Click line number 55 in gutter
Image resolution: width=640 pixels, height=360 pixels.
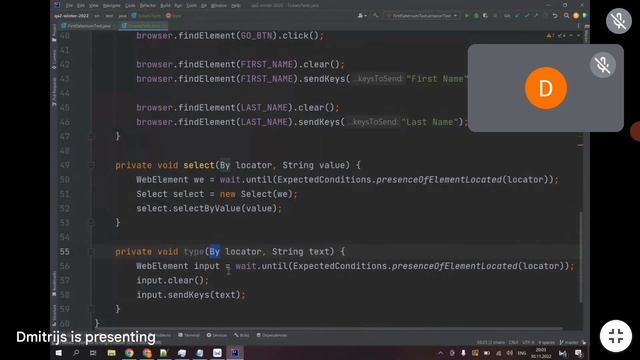[x=65, y=251]
